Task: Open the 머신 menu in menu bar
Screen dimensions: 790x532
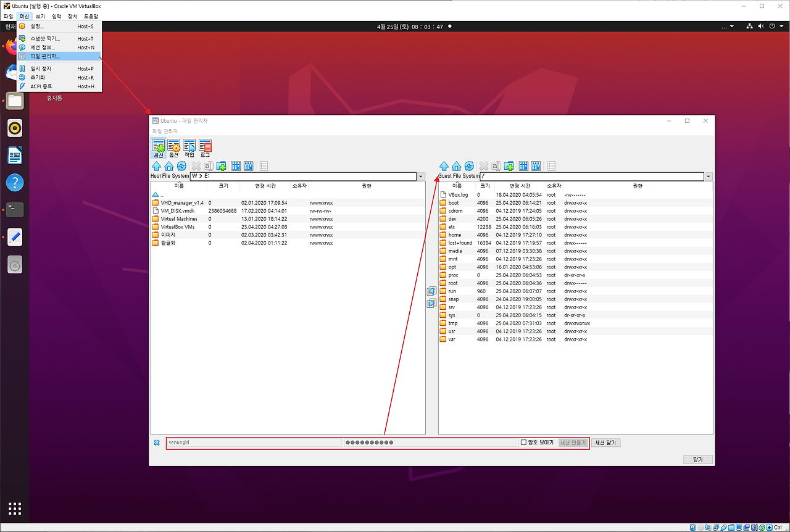Action: pos(24,16)
